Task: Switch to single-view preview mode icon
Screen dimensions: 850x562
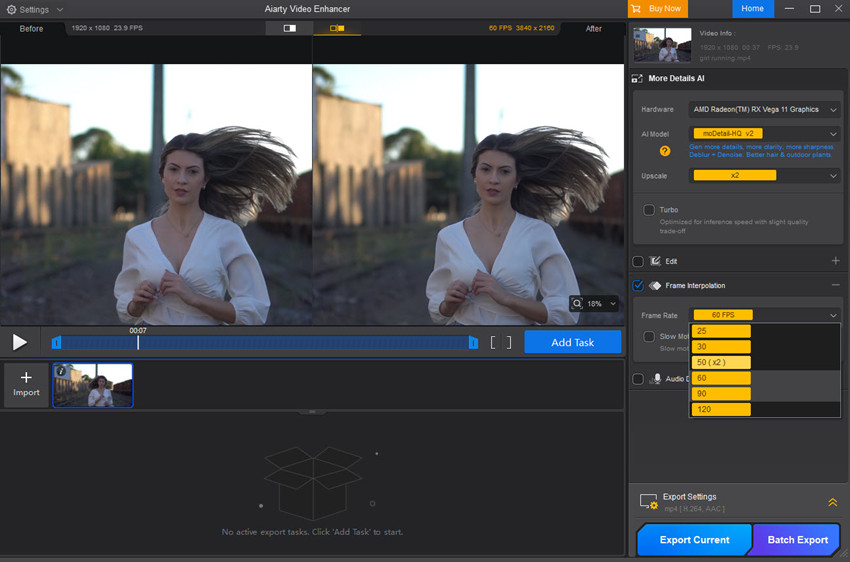Action: point(289,28)
